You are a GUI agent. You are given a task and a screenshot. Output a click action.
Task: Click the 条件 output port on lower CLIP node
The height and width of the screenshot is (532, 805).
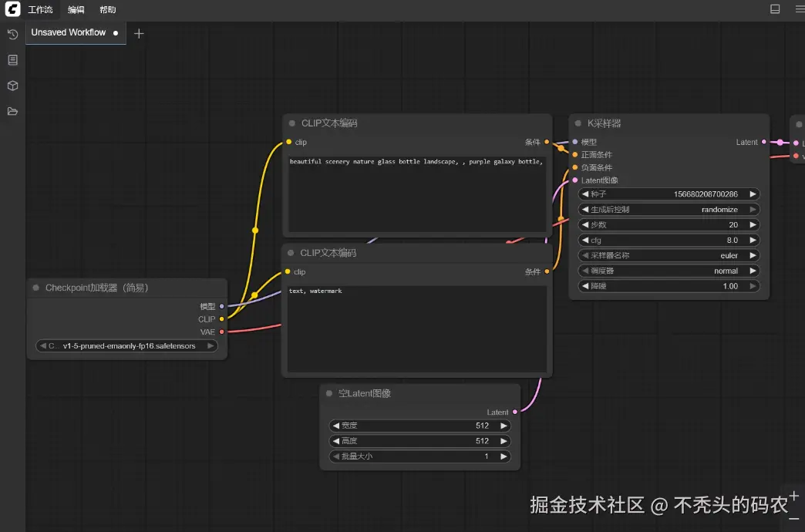pos(547,271)
